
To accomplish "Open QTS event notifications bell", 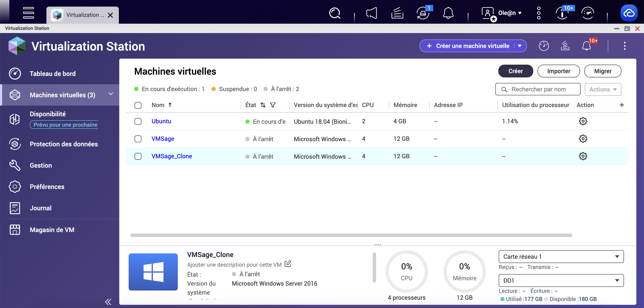I will tap(448, 13).
